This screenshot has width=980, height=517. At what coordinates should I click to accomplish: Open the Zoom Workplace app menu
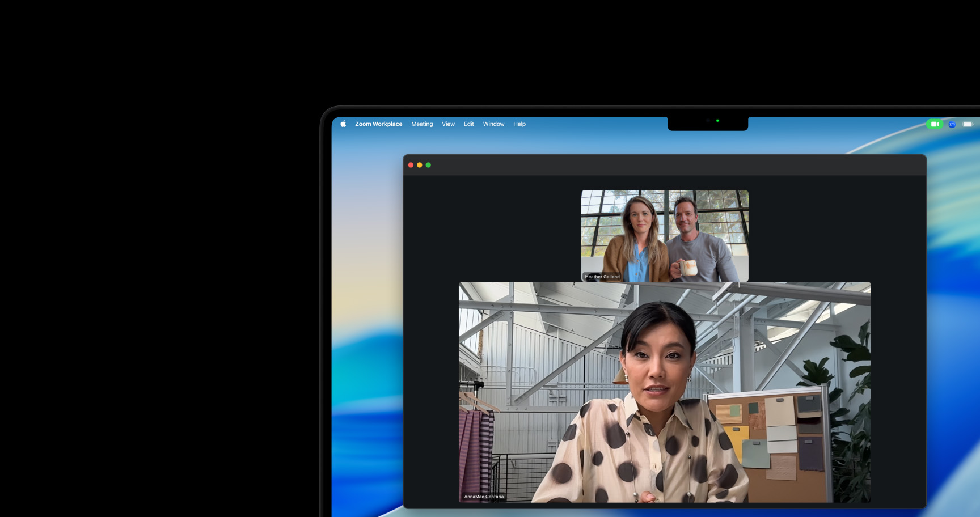378,124
